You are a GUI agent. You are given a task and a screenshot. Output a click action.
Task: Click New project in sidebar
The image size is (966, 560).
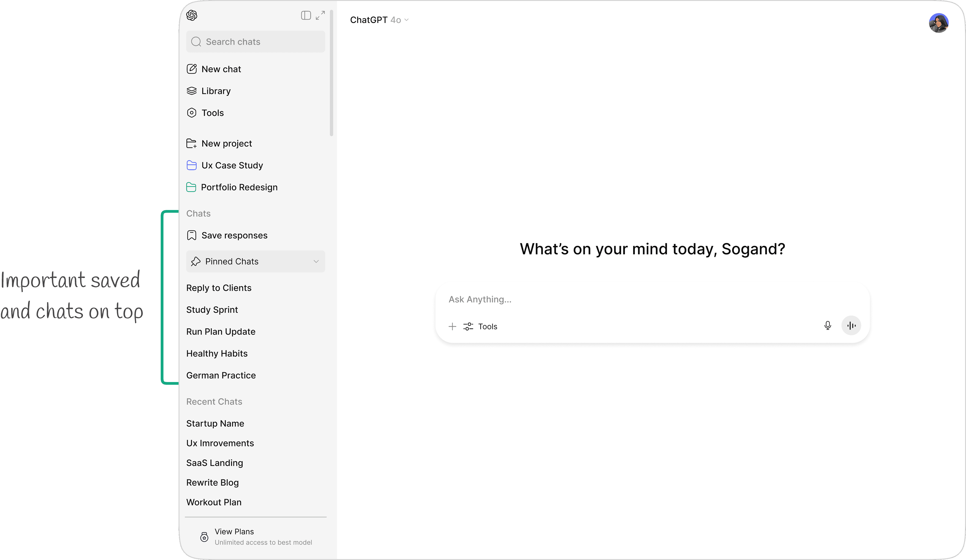(226, 144)
